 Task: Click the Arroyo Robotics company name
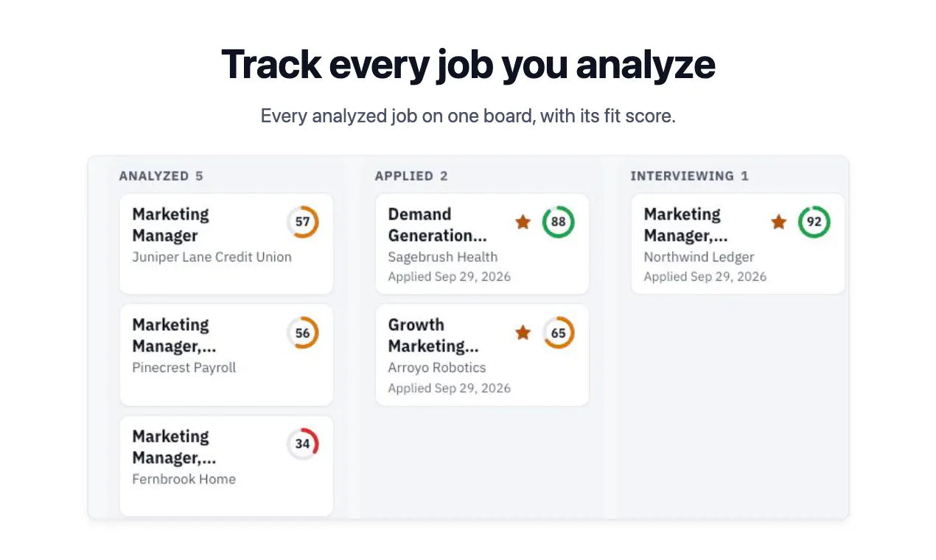(x=437, y=368)
